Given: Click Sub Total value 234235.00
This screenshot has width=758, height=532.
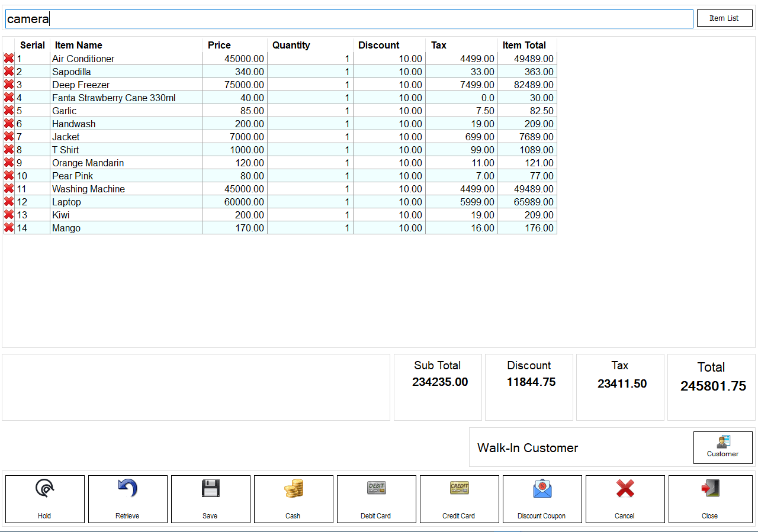Looking at the screenshot, I should (x=440, y=382).
